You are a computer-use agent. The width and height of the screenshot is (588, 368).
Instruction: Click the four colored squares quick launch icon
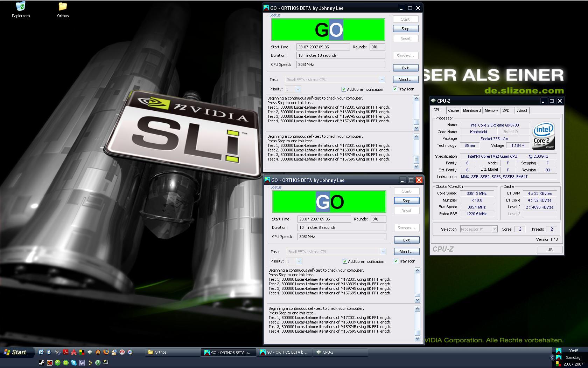(x=82, y=352)
